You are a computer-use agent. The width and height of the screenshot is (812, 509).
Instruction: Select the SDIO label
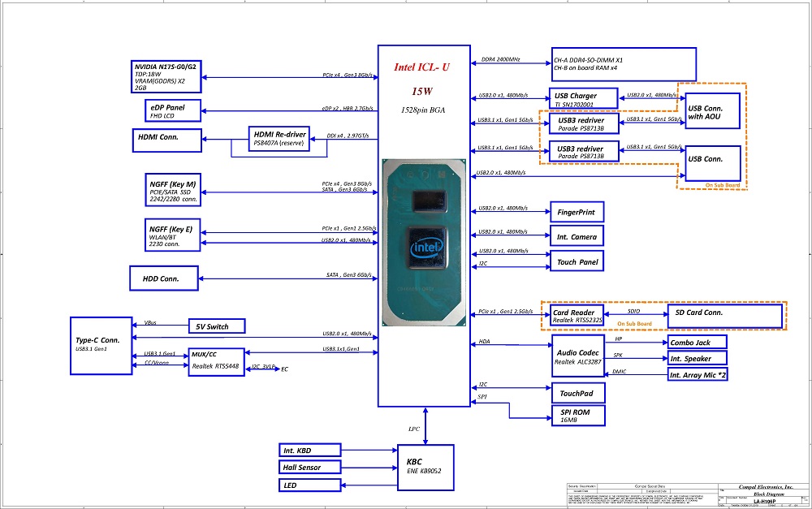[633, 311]
